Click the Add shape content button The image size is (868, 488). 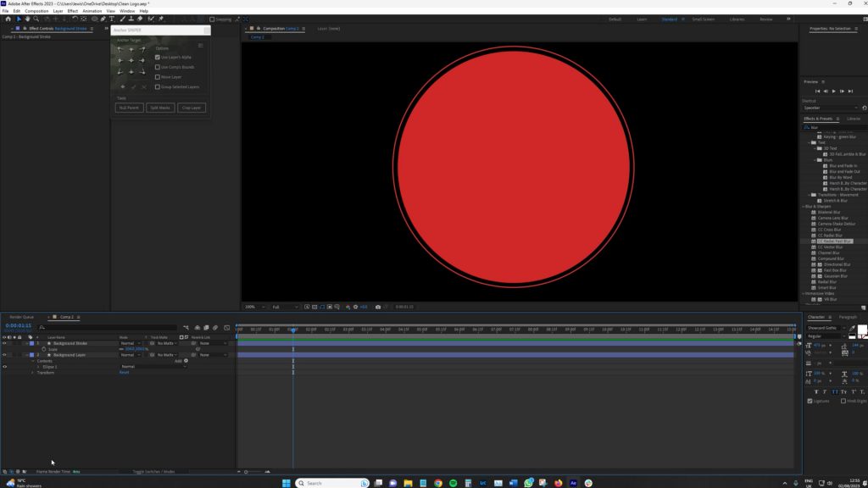[x=186, y=361]
